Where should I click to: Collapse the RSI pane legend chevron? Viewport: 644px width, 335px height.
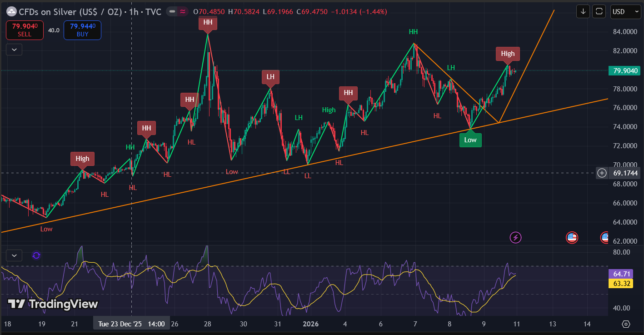[x=14, y=255]
